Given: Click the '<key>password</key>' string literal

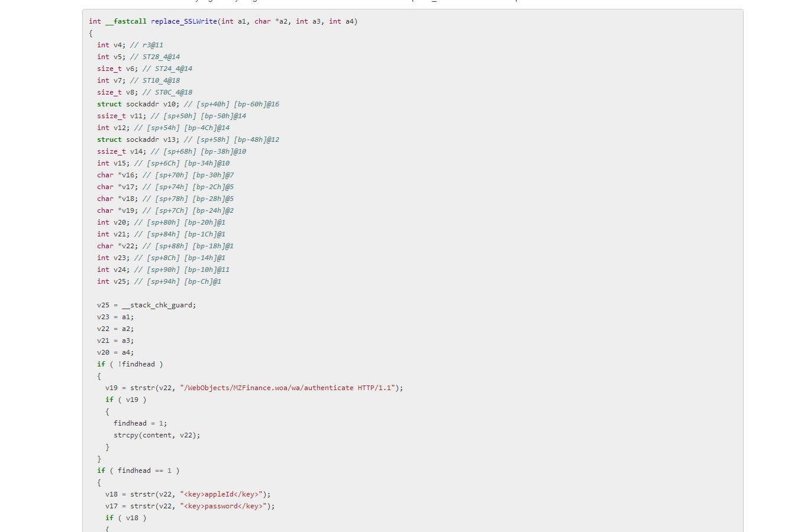Looking at the screenshot, I should [x=224, y=506].
